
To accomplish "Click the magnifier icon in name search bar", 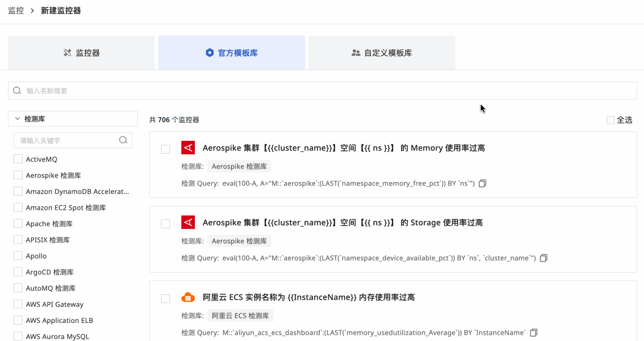I will click(x=18, y=90).
